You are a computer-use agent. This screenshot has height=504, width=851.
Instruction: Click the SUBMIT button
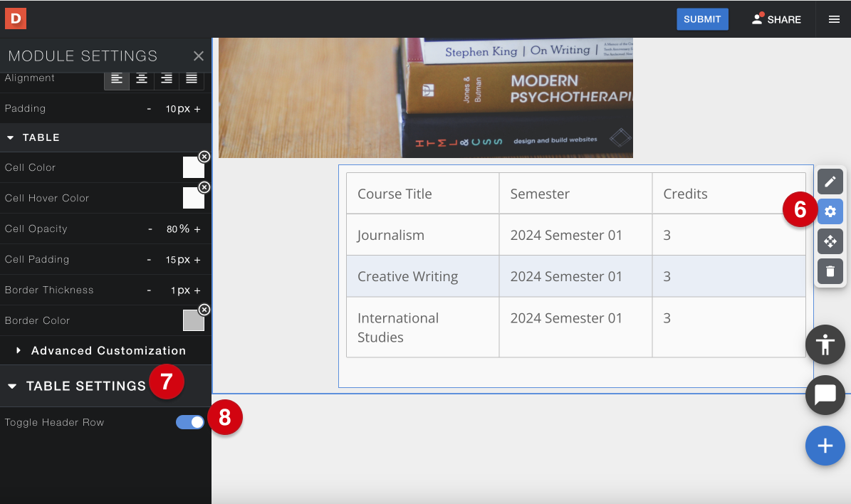point(702,19)
